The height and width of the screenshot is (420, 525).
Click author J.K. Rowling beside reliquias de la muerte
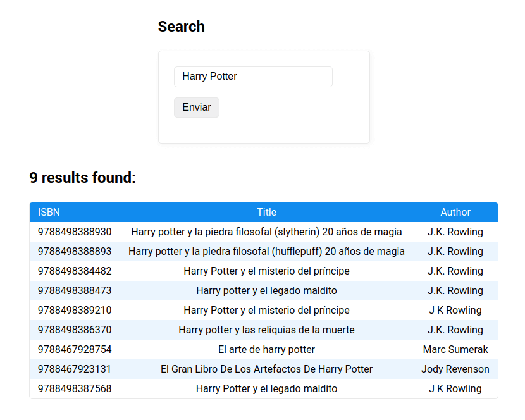point(455,330)
